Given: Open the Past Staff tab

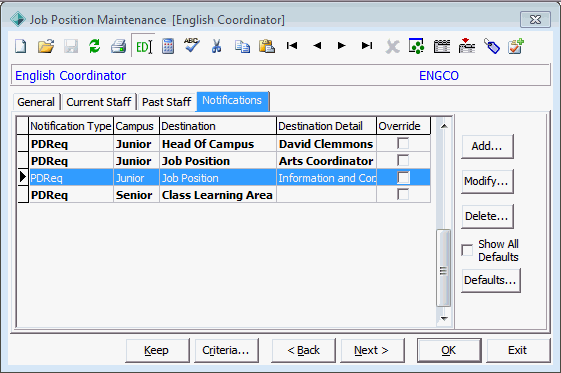Looking at the screenshot, I should (166, 102).
